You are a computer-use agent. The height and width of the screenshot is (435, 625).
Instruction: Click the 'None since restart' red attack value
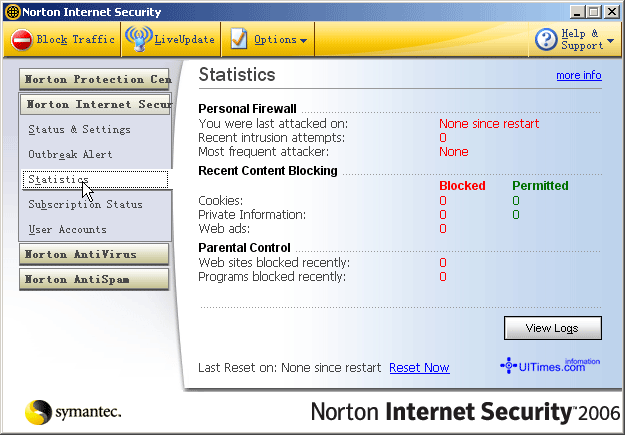(489, 124)
